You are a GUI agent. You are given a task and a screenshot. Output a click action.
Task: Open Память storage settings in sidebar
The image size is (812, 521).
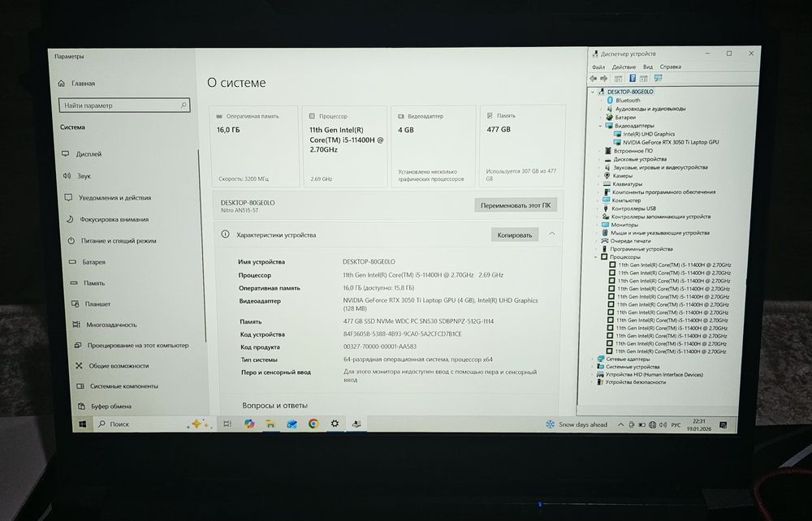(88, 283)
